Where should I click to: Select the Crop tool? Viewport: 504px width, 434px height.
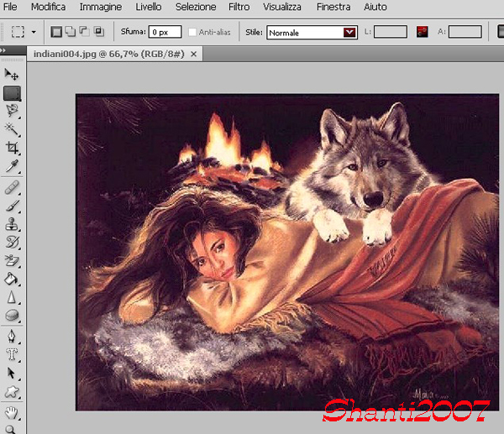[12, 148]
